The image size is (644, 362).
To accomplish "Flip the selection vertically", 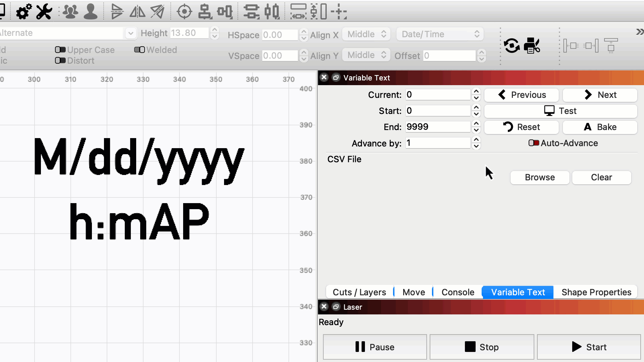I will tap(117, 11).
